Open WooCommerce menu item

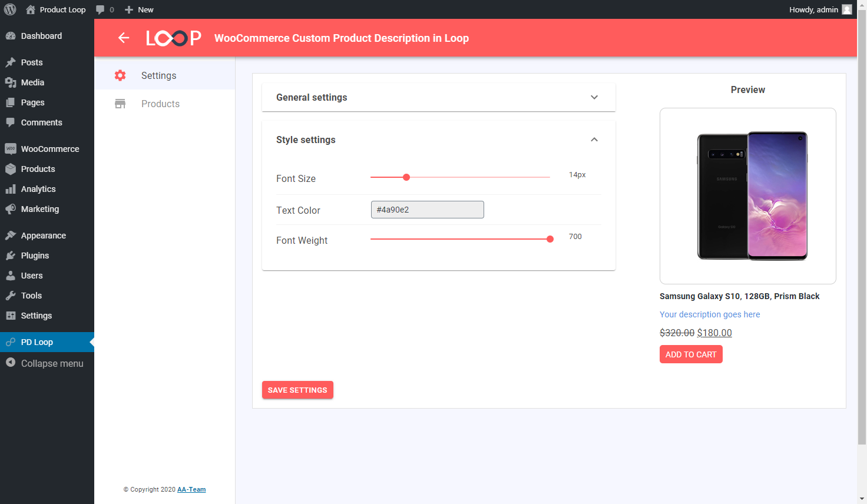pyautogui.click(x=47, y=149)
